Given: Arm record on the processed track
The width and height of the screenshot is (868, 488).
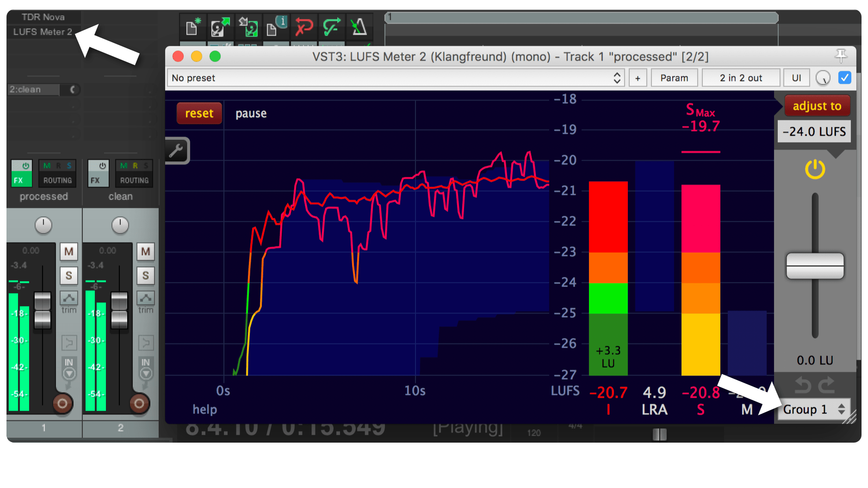Looking at the screenshot, I should tap(62, 404).
